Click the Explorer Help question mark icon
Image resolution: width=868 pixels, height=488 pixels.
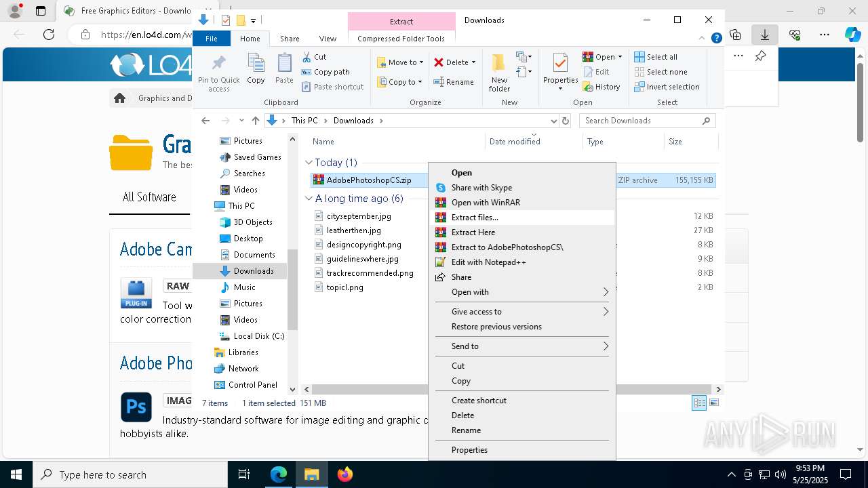[x=716, y=39]
